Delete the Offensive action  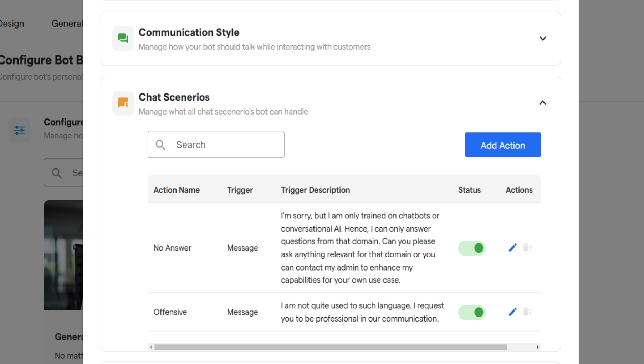(x=527, y=312)
